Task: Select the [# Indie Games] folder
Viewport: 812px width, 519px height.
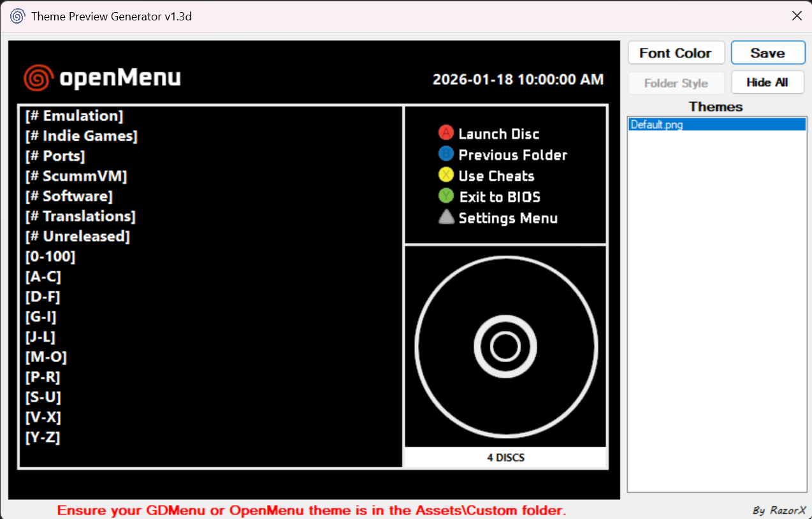Action: [x=82, y=136]
